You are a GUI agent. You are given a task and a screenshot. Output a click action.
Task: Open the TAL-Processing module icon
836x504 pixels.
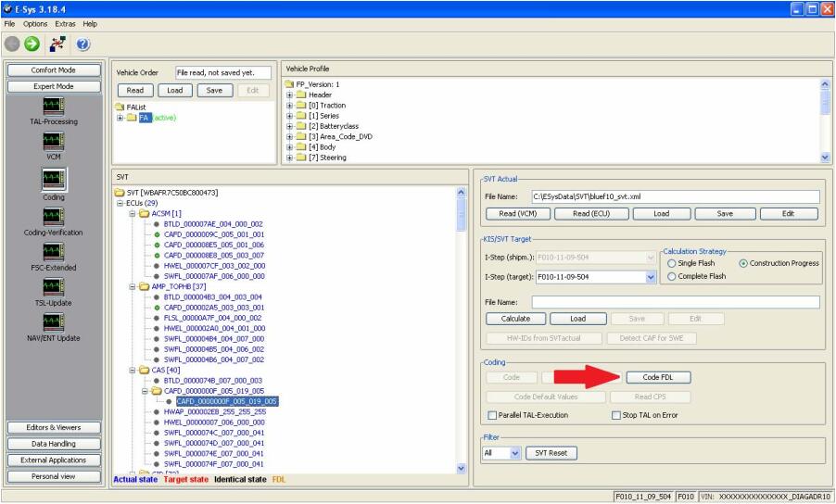[54, 106]
